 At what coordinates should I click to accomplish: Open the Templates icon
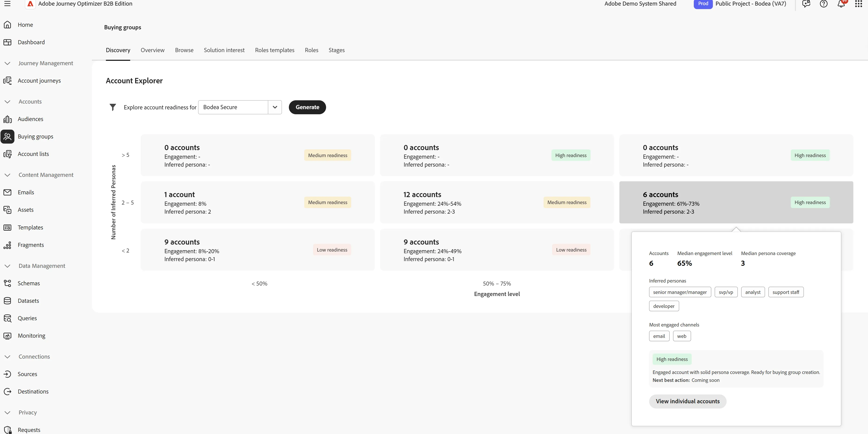7,228
